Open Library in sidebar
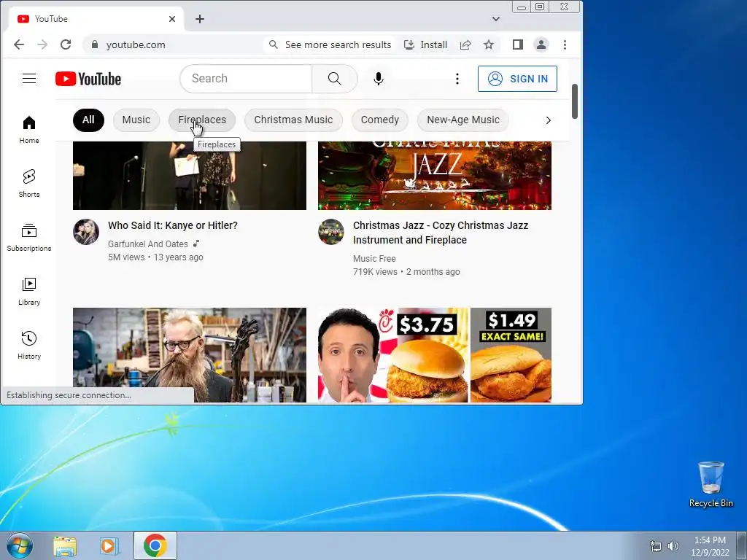 (x=29, y=291)
